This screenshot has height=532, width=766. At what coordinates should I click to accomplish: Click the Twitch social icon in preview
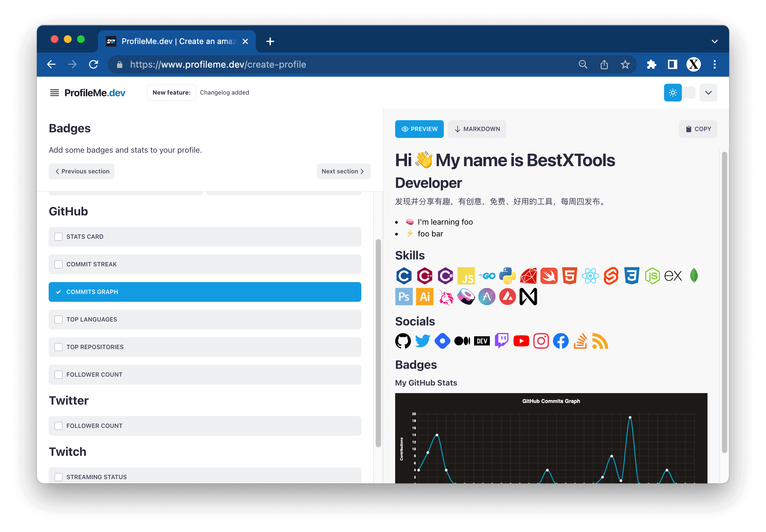click(x=501, y=341)
